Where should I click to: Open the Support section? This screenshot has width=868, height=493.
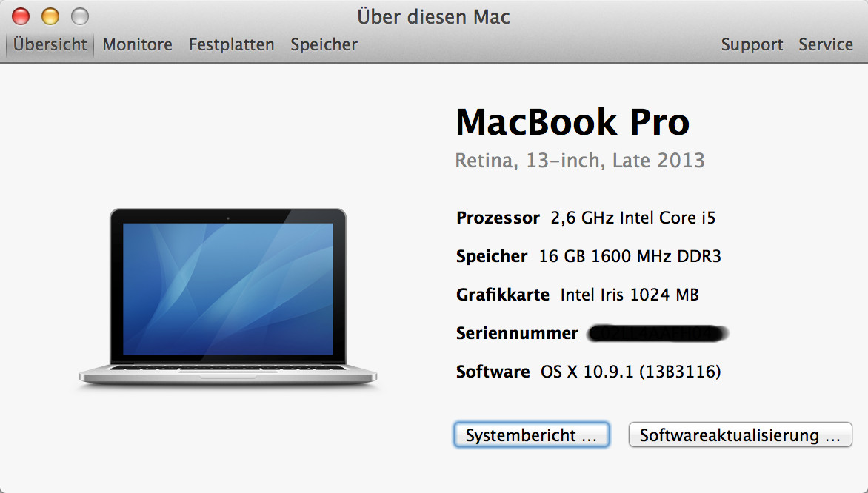752,44
